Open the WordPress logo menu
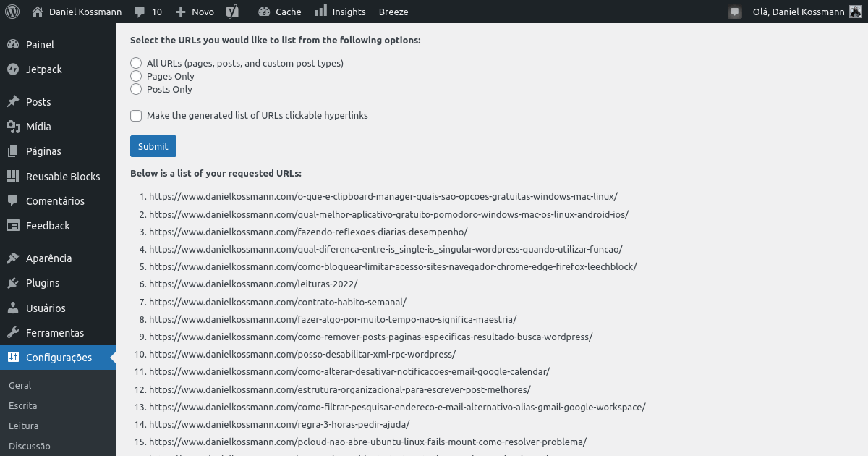The image size is (868, 456). click(x=12, y=11)
